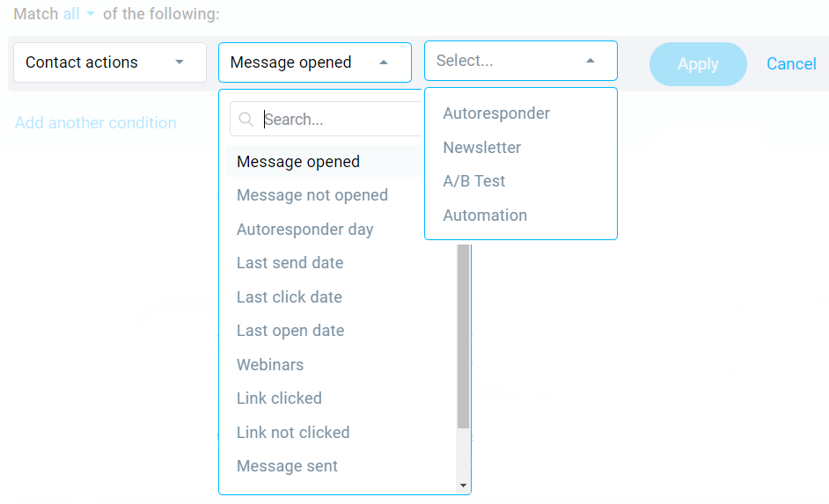Image resolution: width=829 pixels, height=504 pixels.
Task: Collapse the Select... dropdown
Action: point(521,61)
